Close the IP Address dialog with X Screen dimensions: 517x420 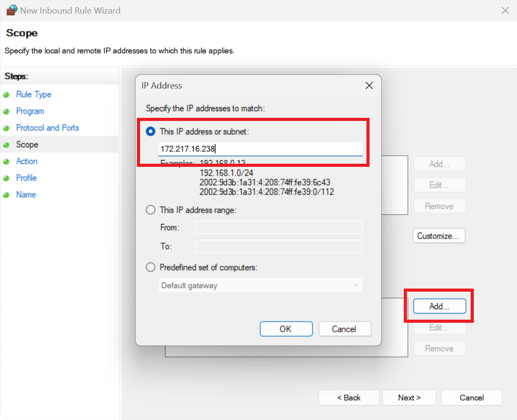click(x=369, y=86)
